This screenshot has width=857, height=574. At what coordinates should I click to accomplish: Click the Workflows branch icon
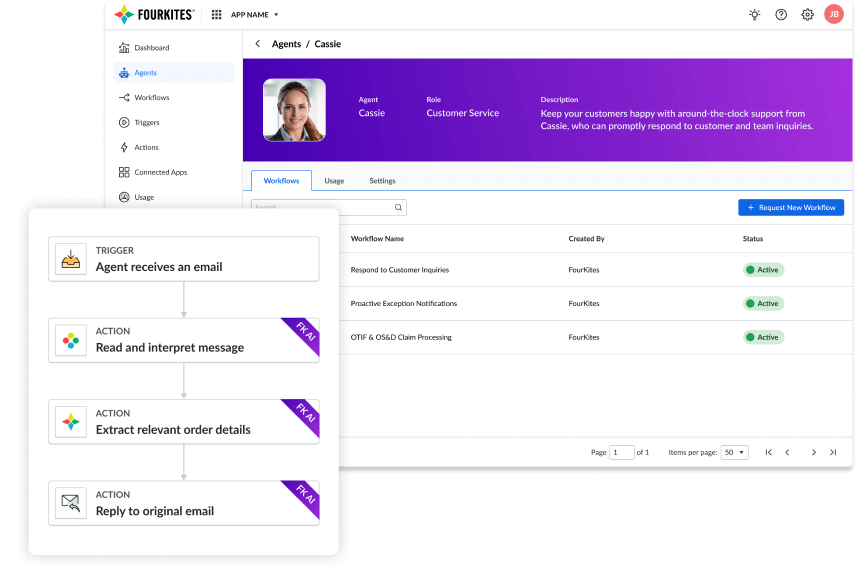point(124,97)
